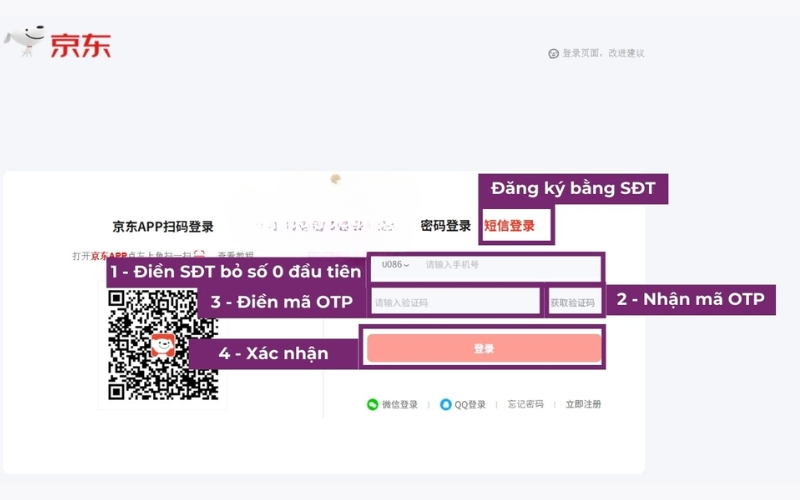This screenshot has height=500, width=800.
Task: Select 京东APP扫码登录 QR login heading
Action: point(163,226)
